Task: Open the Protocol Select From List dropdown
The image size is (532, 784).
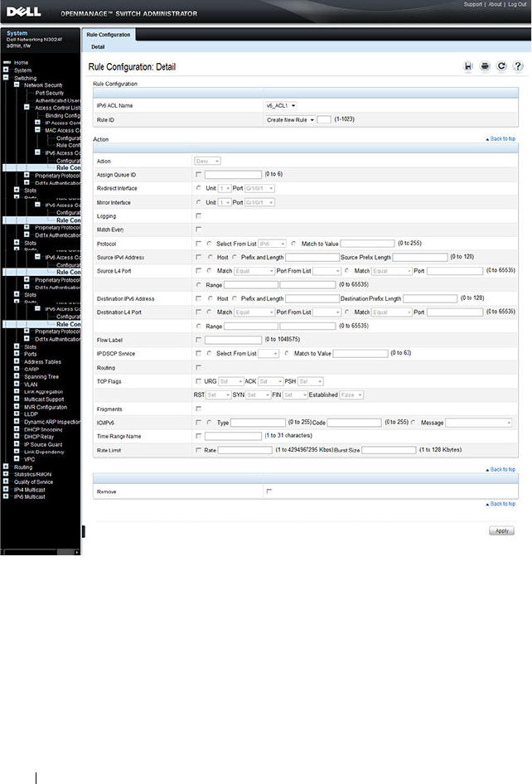Action: point(272,244)
